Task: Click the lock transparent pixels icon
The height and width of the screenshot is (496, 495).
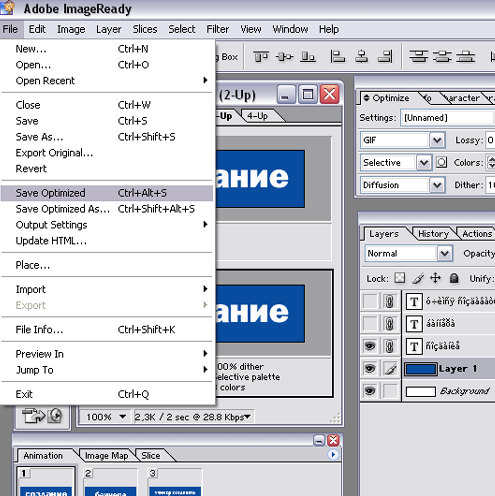Action: 400,278
